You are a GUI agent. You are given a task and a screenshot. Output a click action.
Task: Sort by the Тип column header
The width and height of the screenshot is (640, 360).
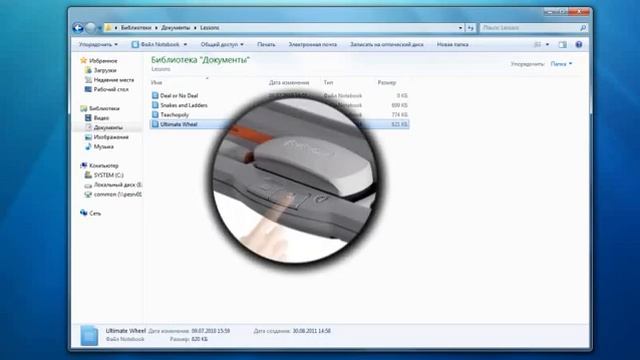coord(328,82)
